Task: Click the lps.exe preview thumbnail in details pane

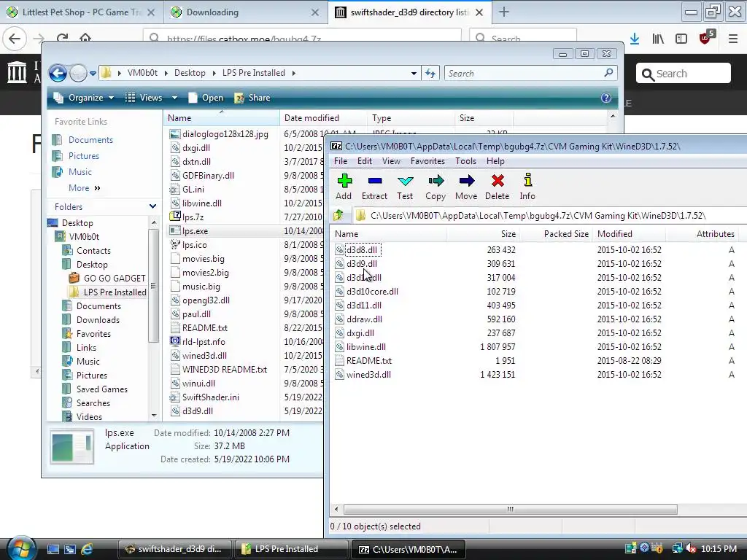Action: (72, 447)
